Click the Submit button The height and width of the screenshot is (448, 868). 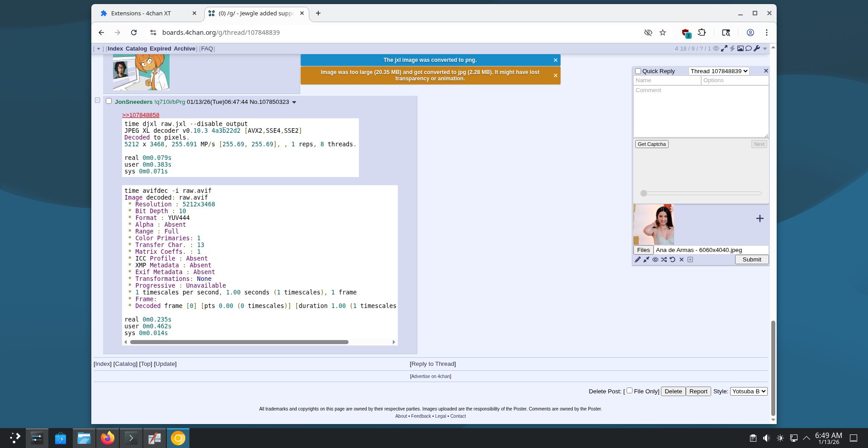pyautogui.click(x=752, y=260)
